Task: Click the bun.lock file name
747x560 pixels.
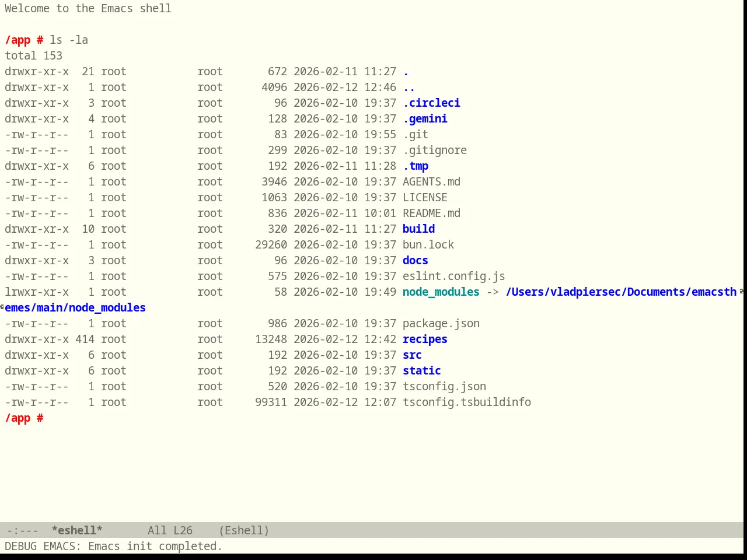Action: tap(428, 245)
